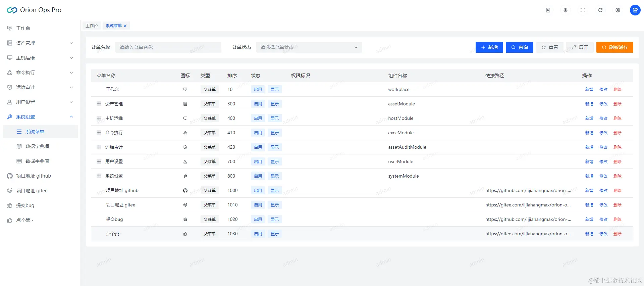Expand the 主机运维 tree row
The height and width of the screenshot is (286, 644).
pos(99,118)
